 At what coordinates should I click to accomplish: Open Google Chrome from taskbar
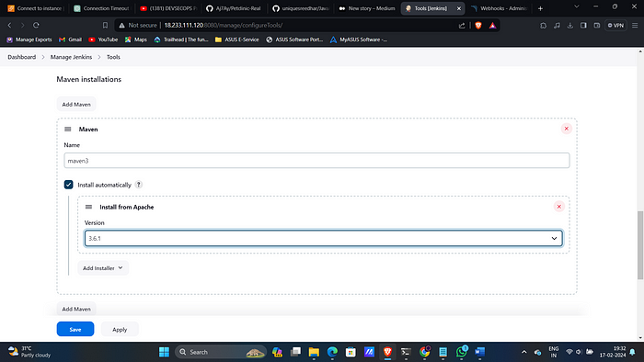point(425,351)
